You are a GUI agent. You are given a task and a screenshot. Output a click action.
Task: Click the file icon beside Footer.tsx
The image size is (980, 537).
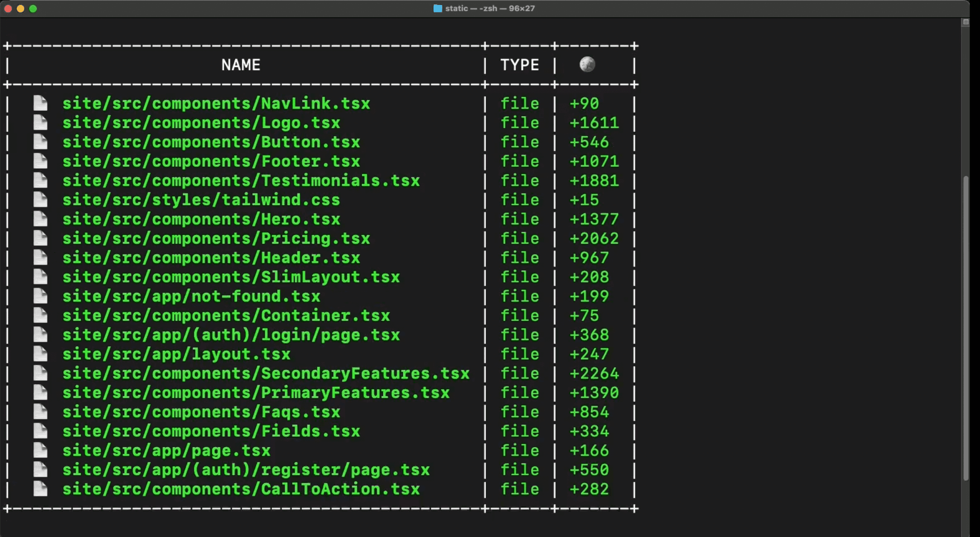click(40, 161)
